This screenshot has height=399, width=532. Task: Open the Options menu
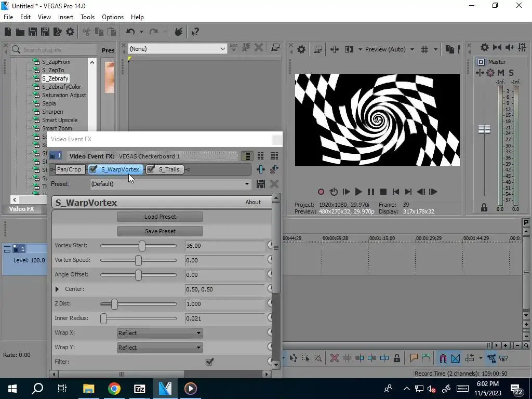113,17
